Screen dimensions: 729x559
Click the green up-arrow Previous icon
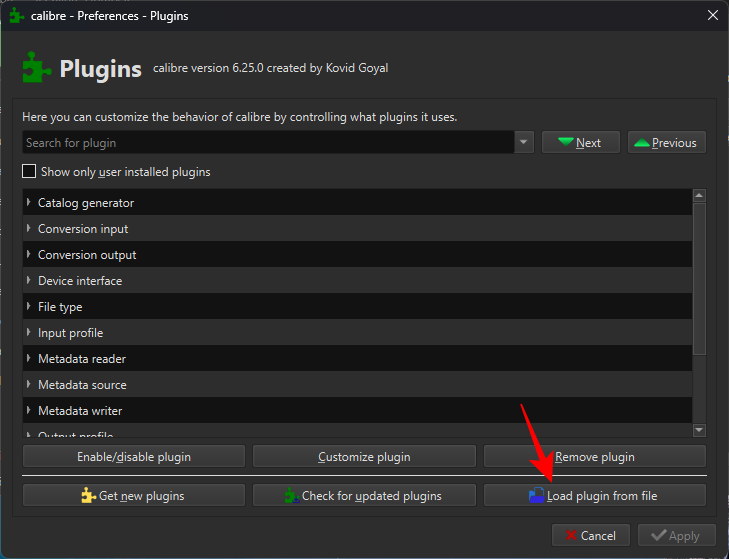point(642,143)
